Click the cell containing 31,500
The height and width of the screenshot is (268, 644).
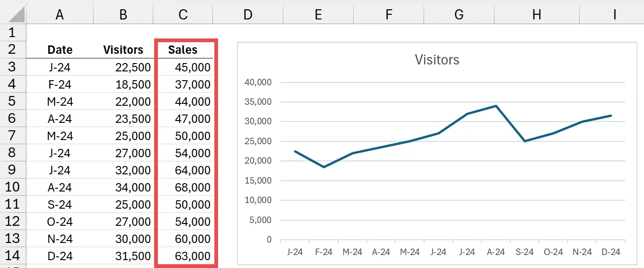point(123,256)
